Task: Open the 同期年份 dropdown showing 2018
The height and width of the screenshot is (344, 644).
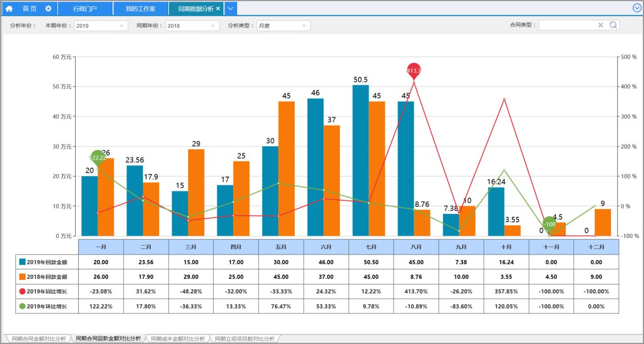Action: point(192,25)
